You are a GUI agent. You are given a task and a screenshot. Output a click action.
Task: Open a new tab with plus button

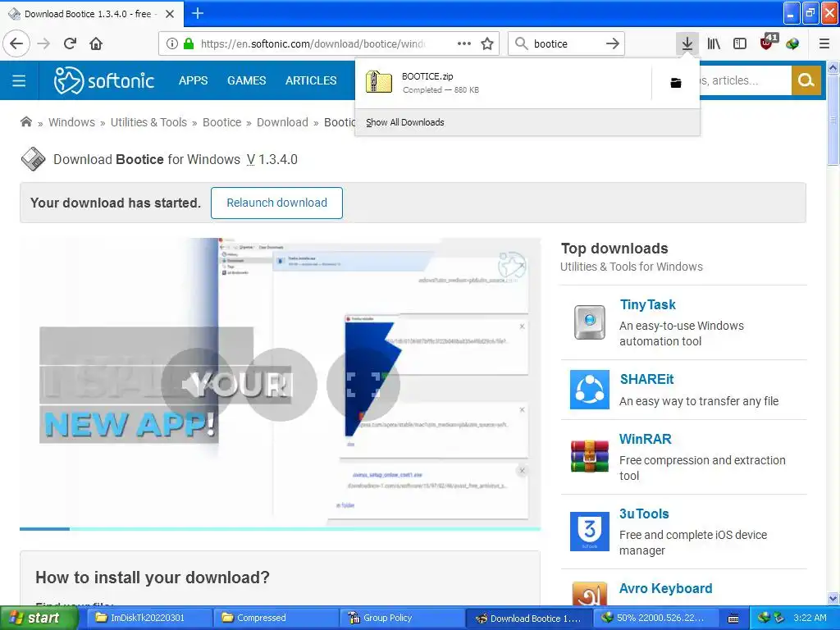click(197, 13)
